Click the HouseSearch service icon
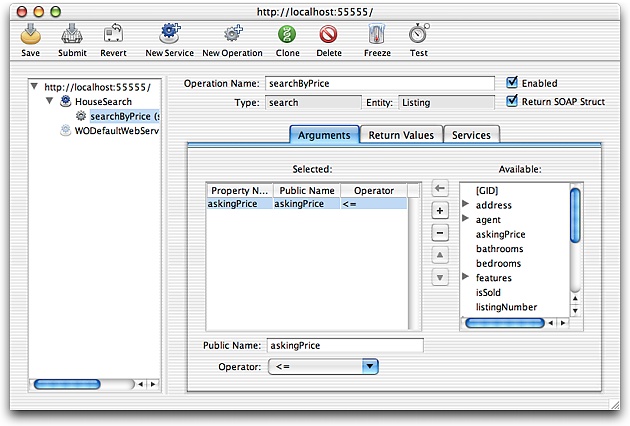 click(65, 101)
